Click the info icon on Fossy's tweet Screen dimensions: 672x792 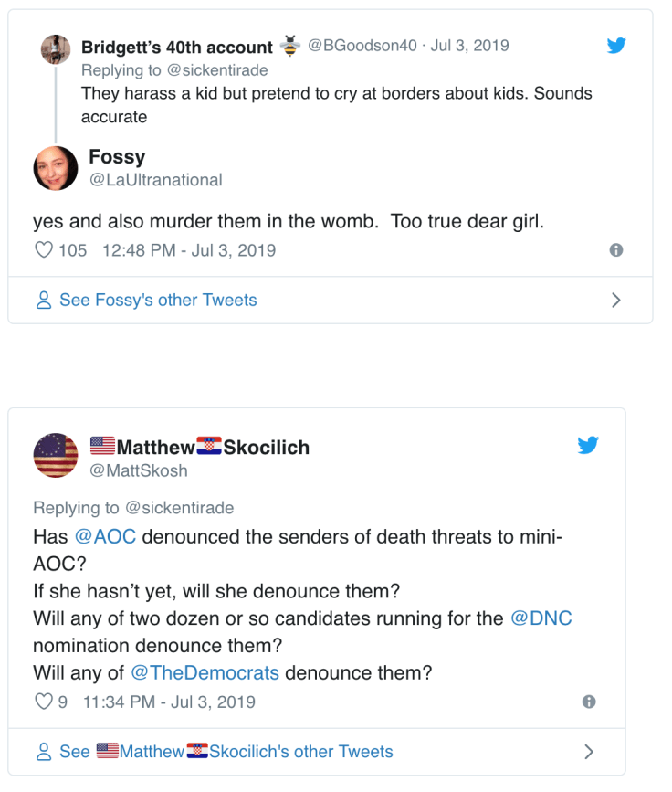point(615,248)
